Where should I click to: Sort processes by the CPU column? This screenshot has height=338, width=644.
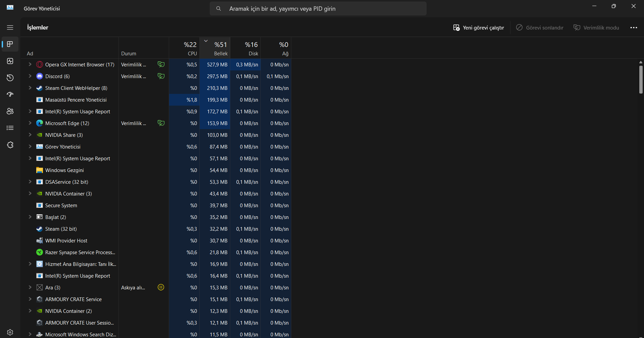pos(184,48)
